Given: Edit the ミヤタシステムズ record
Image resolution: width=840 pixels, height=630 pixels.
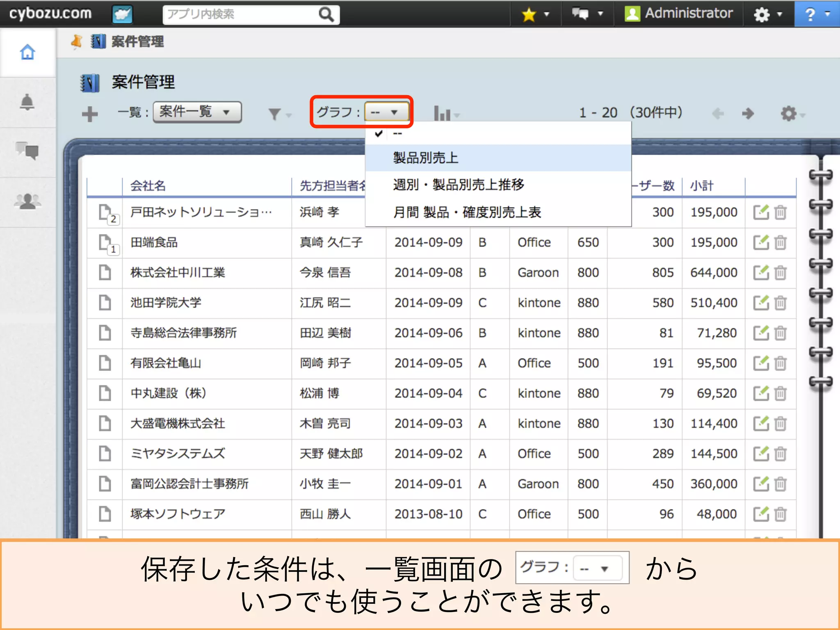Looking at the screenshot, I should (x=761, y=453).
